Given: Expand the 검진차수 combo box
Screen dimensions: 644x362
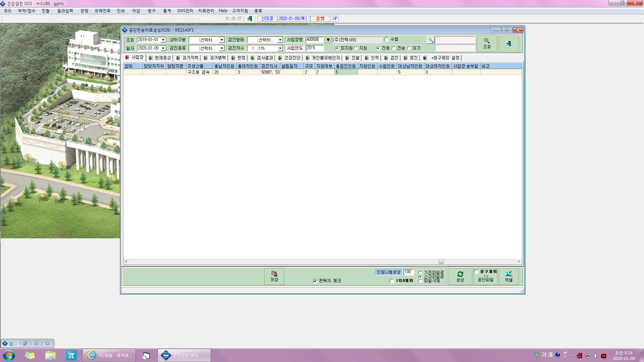Looking at the screenshot, I should coord(280,48).
